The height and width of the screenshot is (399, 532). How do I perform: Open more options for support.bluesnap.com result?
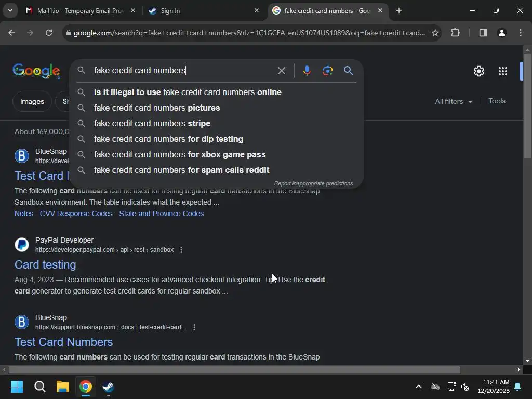194,327
